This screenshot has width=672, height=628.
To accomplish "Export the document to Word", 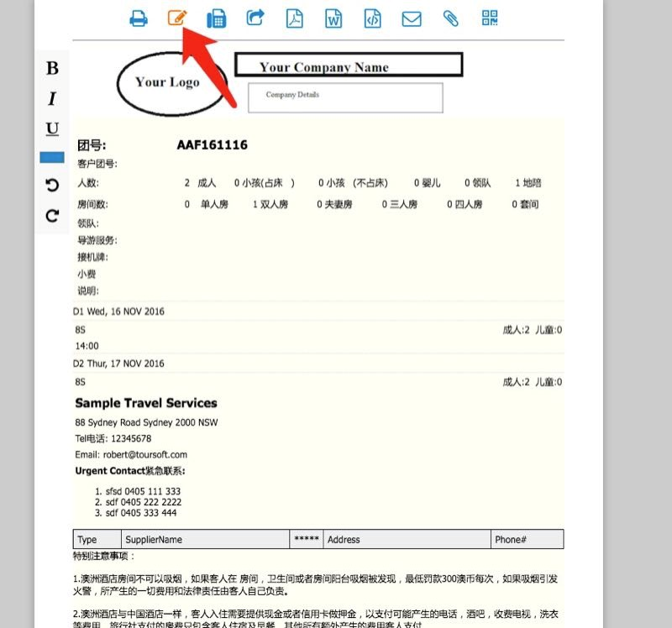I will 333,18.
